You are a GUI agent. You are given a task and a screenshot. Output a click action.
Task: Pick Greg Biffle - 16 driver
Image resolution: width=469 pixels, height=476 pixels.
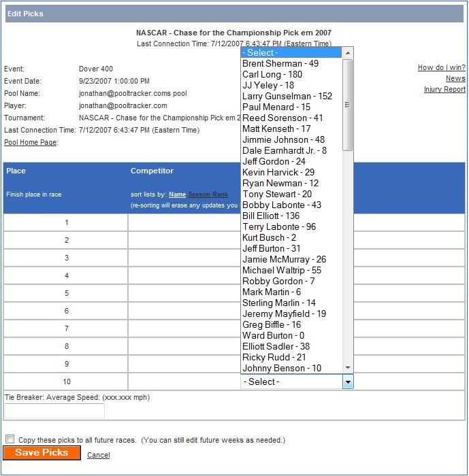(291, 325)
